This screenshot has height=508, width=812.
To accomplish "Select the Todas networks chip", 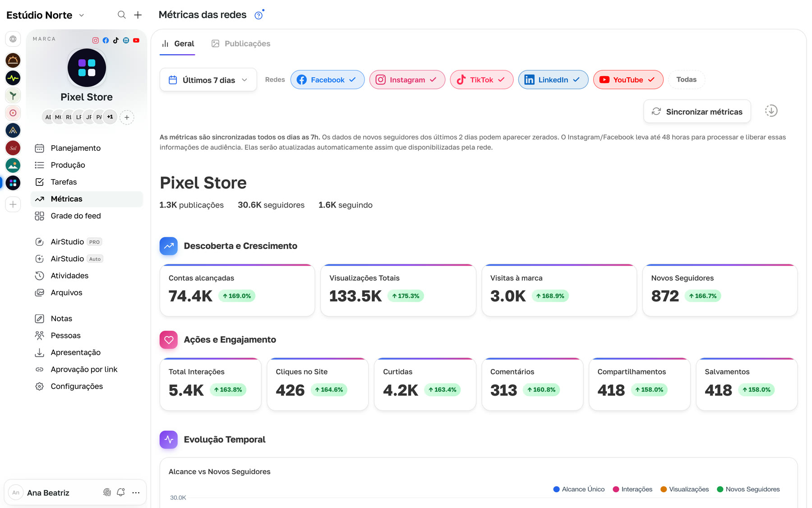I will coord(687,79).
